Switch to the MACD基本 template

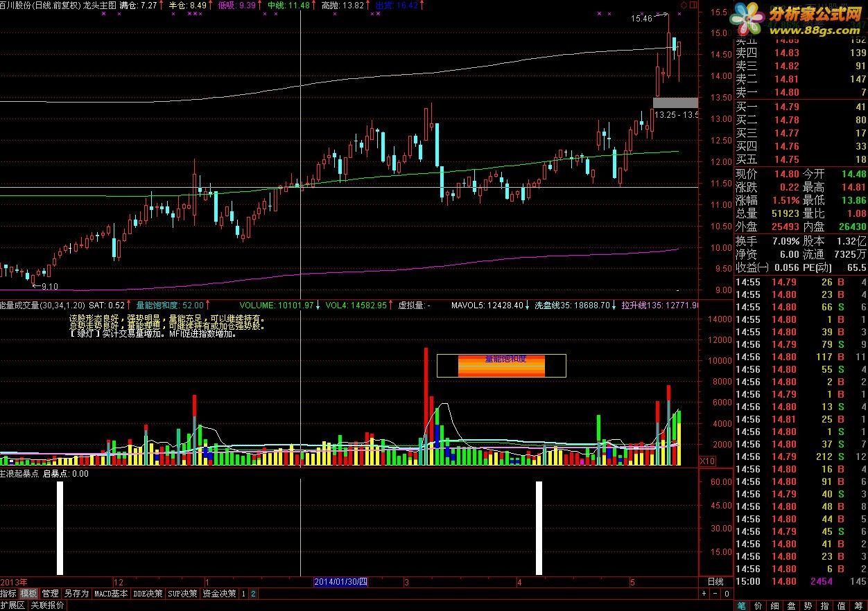[x=111, y=594]
